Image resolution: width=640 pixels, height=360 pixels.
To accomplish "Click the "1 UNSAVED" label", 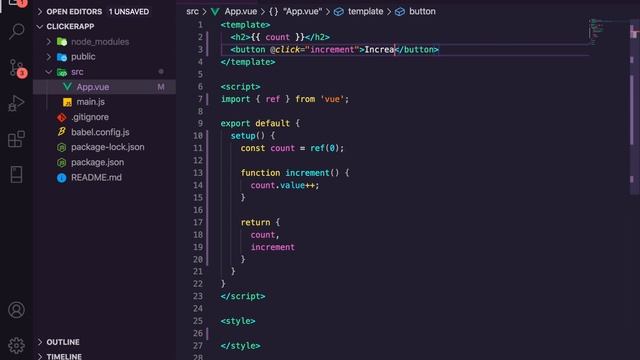I will [x=129, y=12].
